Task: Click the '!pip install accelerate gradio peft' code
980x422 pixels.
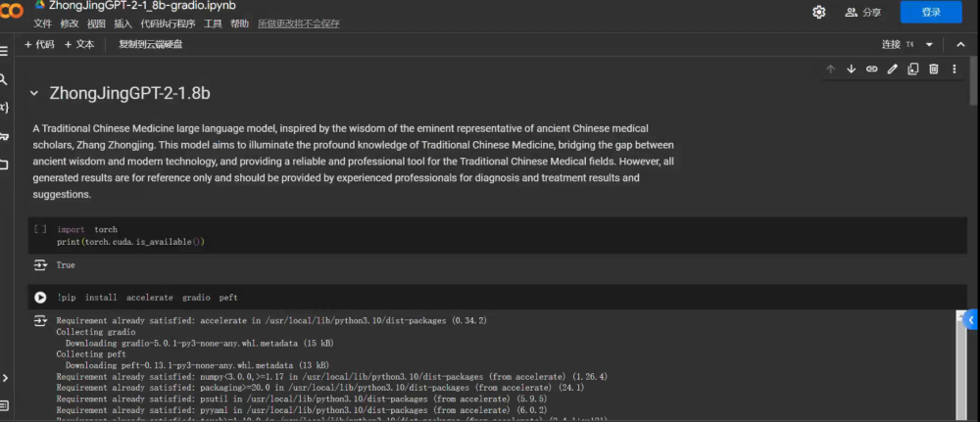Action: click(x=148, y=298)
